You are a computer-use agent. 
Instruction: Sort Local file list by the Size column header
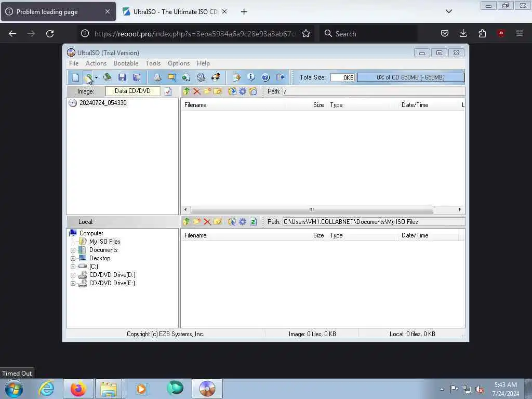click(307, 235)
